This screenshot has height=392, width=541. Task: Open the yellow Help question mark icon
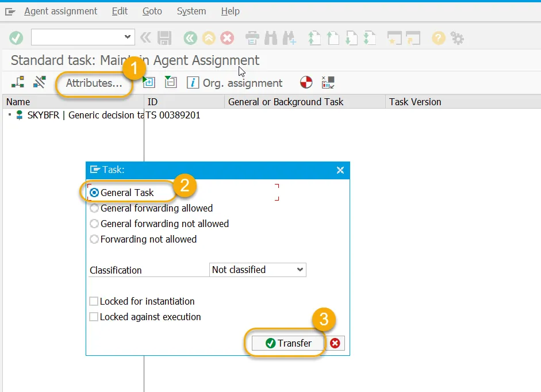439,38
